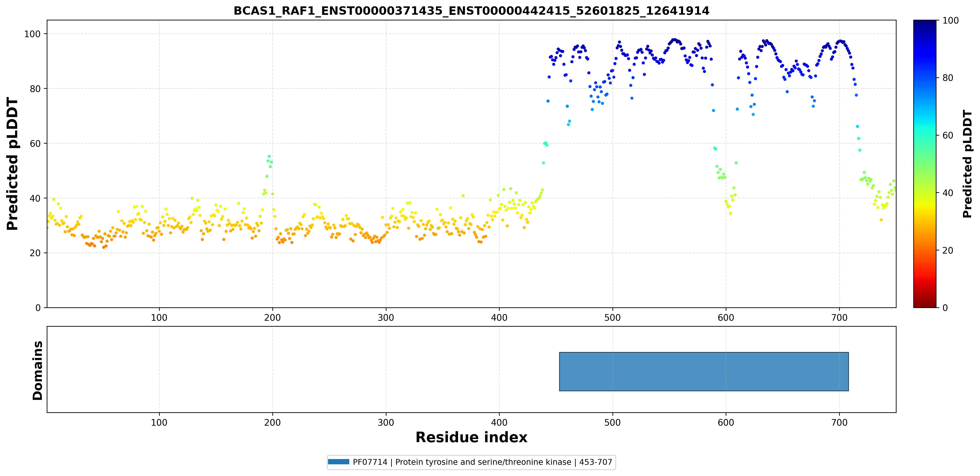Click the colorbar tick label 40
This screenshot has height=476, width=980.
[x=948, y=193]
